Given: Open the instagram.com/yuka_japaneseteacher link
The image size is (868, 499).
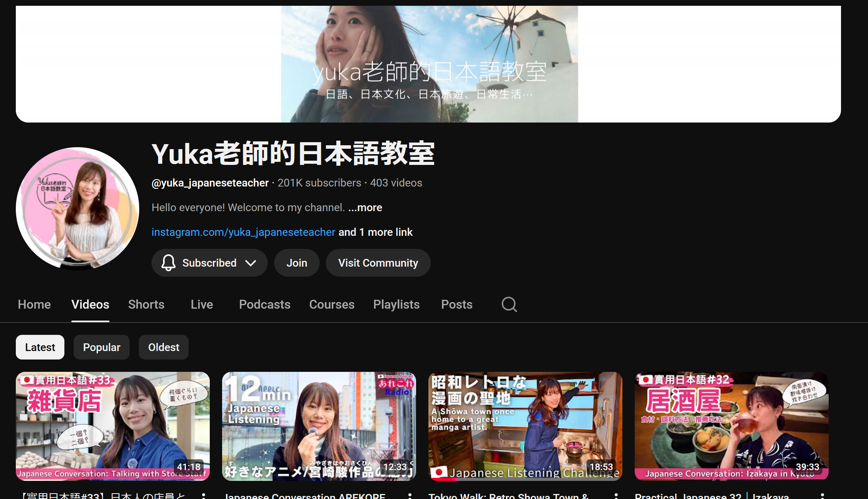Looking at the screenshot, I should (x=243, y=232).
